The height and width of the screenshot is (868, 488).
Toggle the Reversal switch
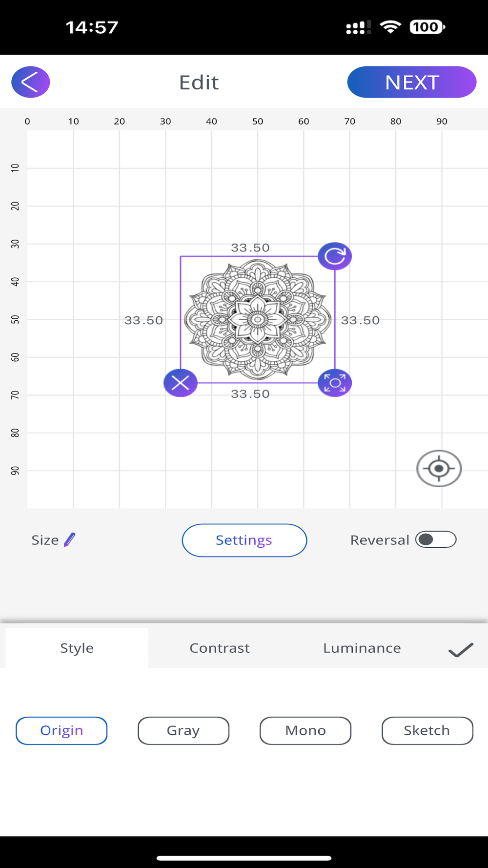(x=436, y=539)
